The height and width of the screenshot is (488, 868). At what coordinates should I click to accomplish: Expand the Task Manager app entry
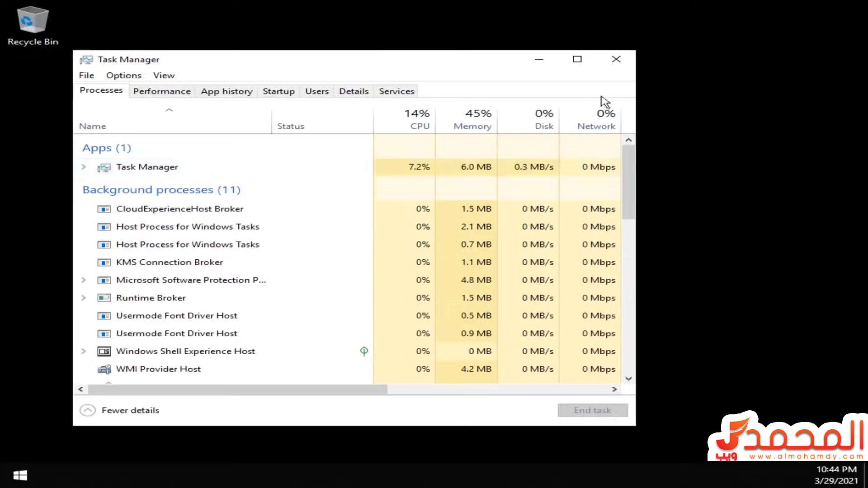coord(84,167)
